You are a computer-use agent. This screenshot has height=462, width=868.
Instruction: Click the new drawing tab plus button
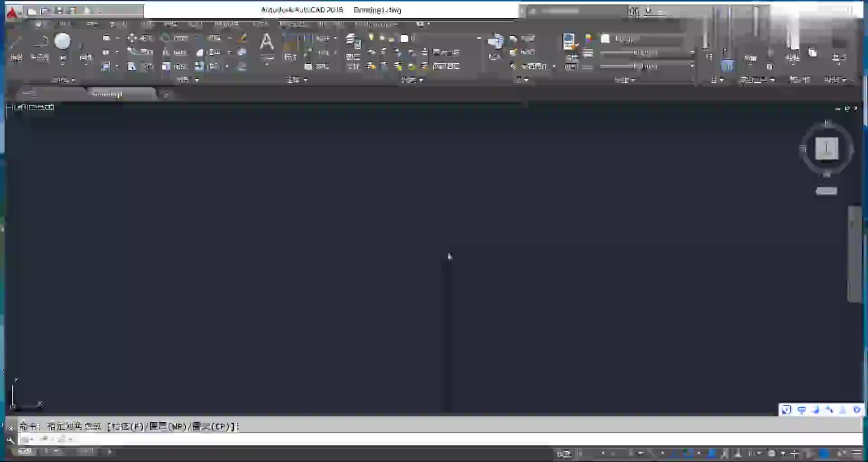166,94
